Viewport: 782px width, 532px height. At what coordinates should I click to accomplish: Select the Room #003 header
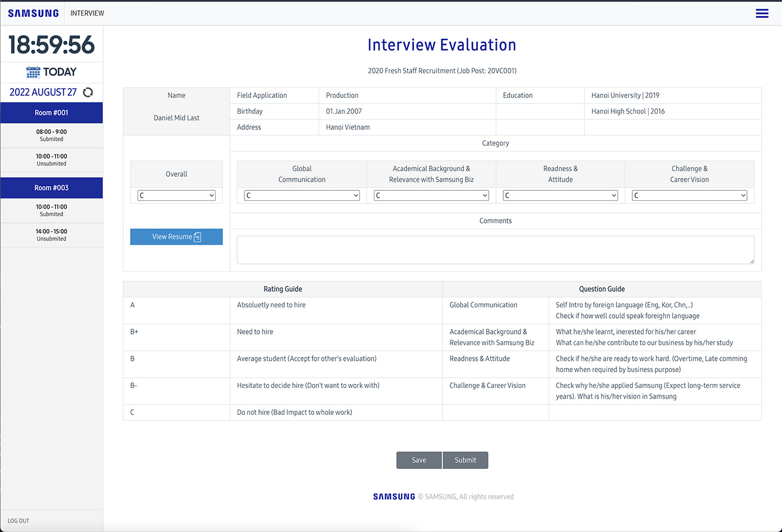tap(51, 187)
